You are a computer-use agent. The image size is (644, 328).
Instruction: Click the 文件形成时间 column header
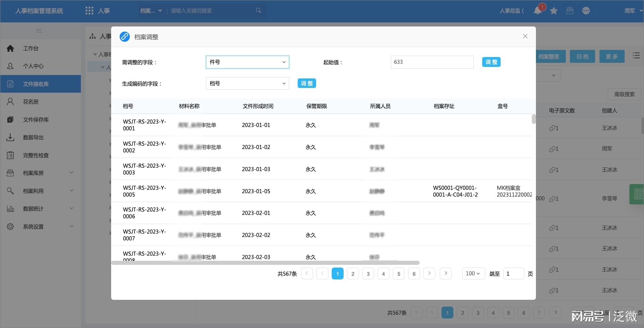[x=258, y=106]
